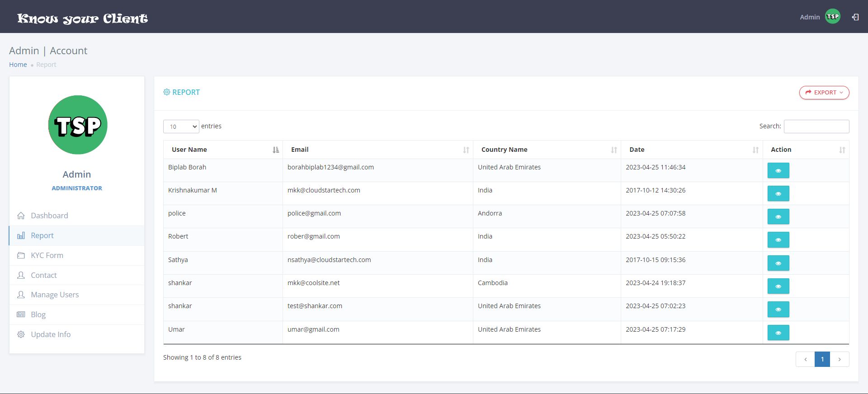The width and height of the screenshot is (868, 394).
Task: Focus the Search input field
Action: pyautogui.click(x=816, y=127)
